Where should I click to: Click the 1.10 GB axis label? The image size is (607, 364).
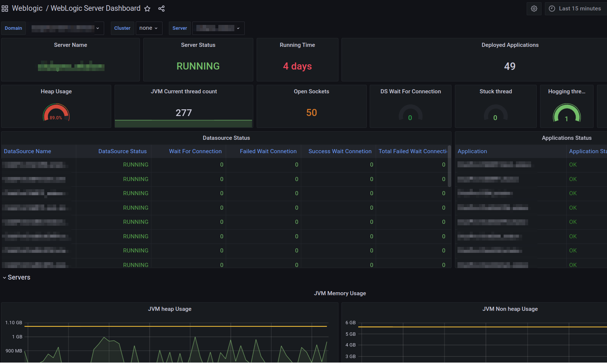click(14, 323)
